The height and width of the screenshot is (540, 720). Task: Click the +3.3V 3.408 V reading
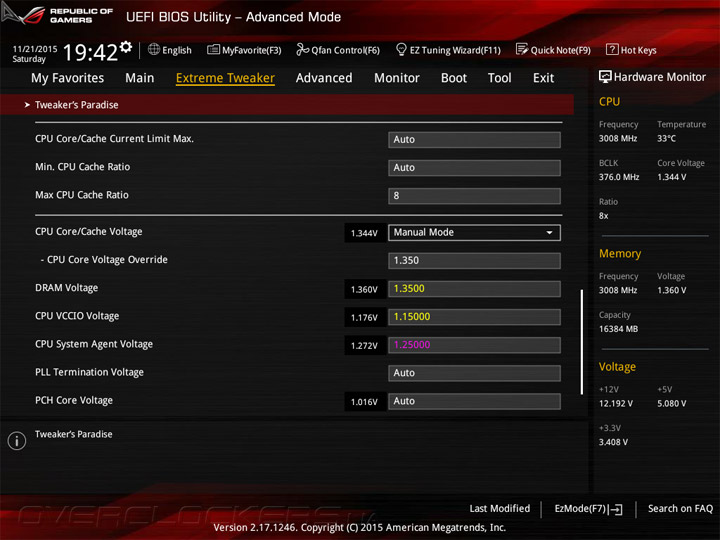(613, 442)
